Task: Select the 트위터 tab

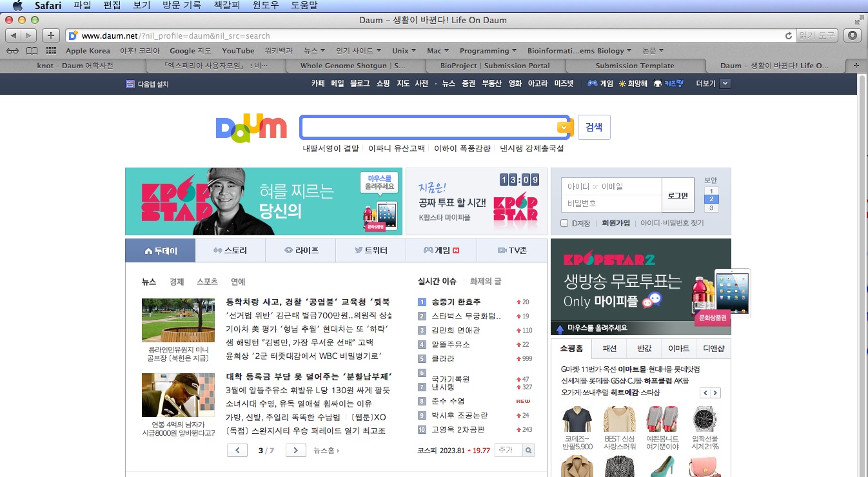Action: [371, 250]
